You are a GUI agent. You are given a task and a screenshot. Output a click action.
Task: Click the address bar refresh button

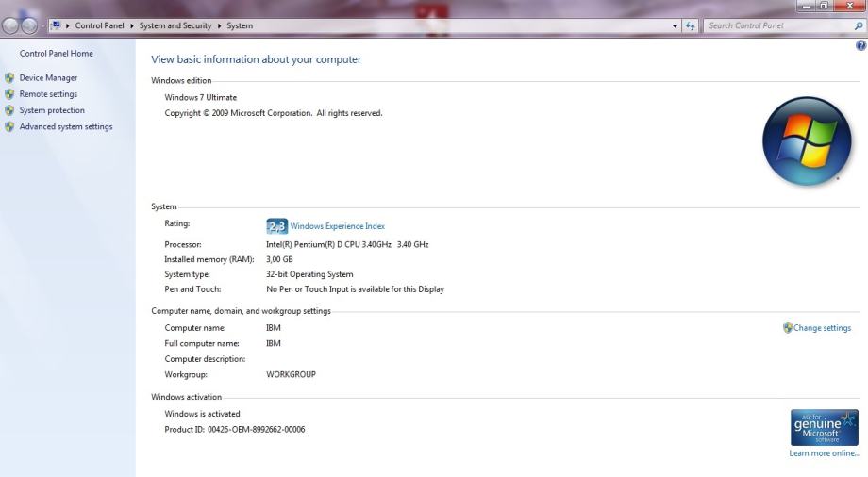(690, 26)
